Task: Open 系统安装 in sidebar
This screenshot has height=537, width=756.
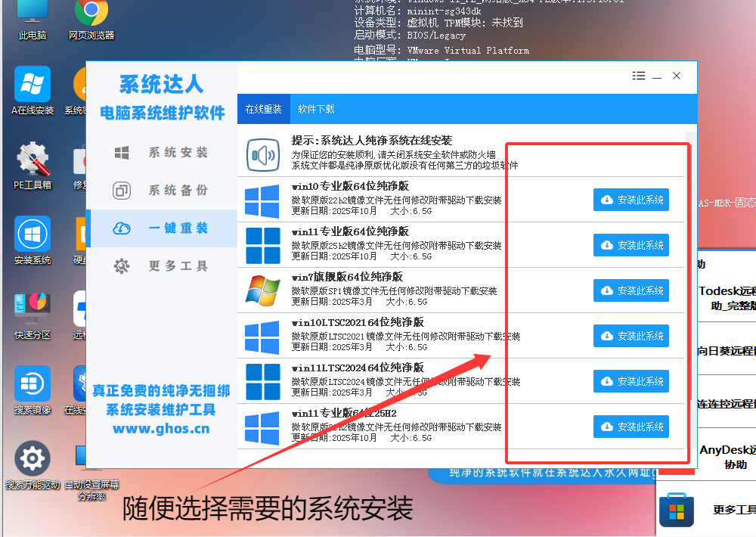Action: 162,153
